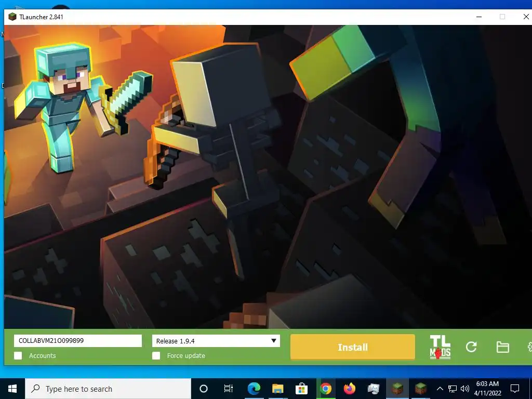Tick the Force update checkbox
This screenshot has width=532, height=399.
point(156,355)
